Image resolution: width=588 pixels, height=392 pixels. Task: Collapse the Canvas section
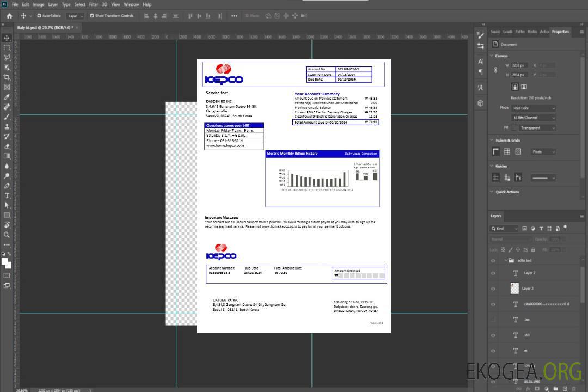(x=492, y=56)
